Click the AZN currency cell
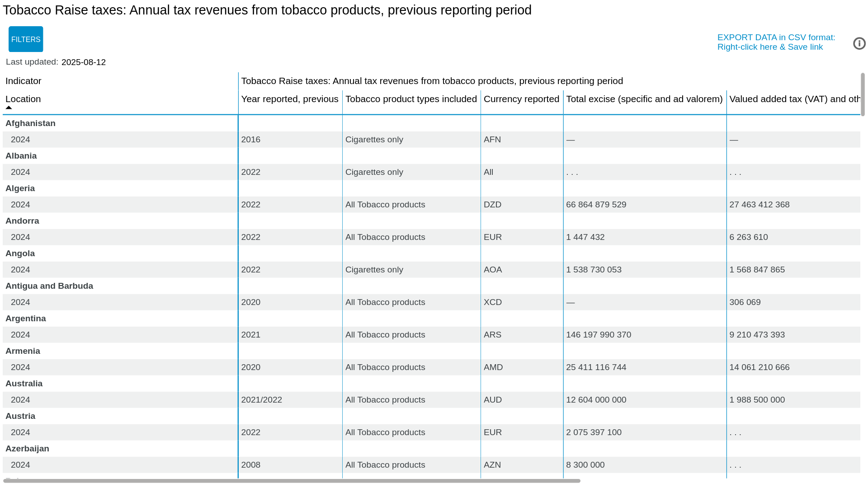 point(492,465)
